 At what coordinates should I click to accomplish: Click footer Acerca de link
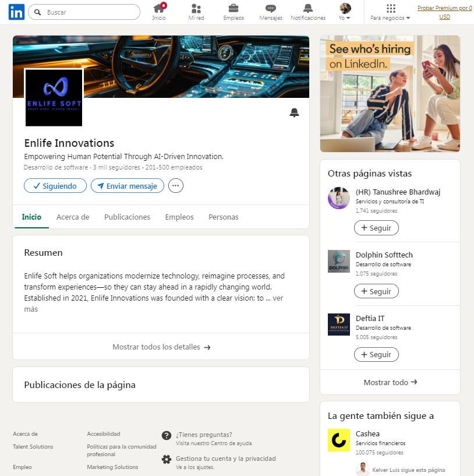(25, 434)
